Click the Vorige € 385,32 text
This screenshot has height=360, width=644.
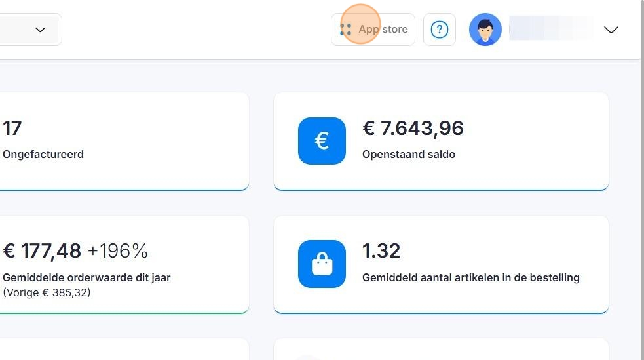pyautogui.click(x=47, y=292)
